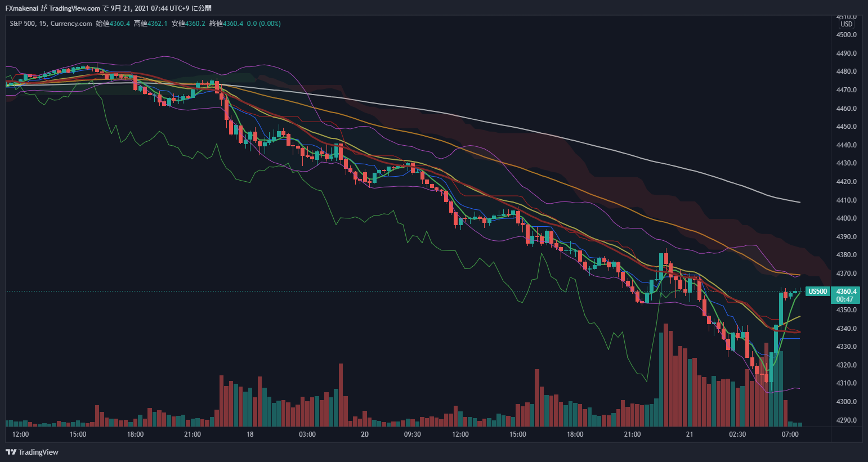Click the US500 symbol tag

click(x=817, y=291)
